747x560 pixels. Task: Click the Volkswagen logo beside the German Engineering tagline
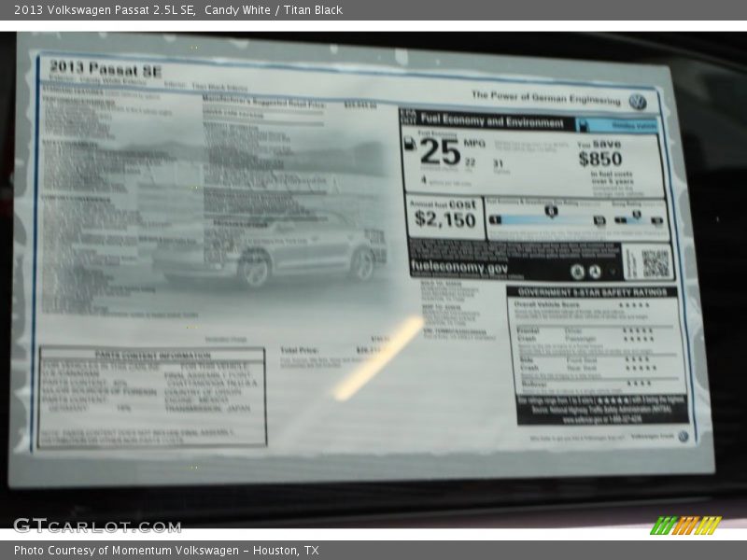point(638,102)
